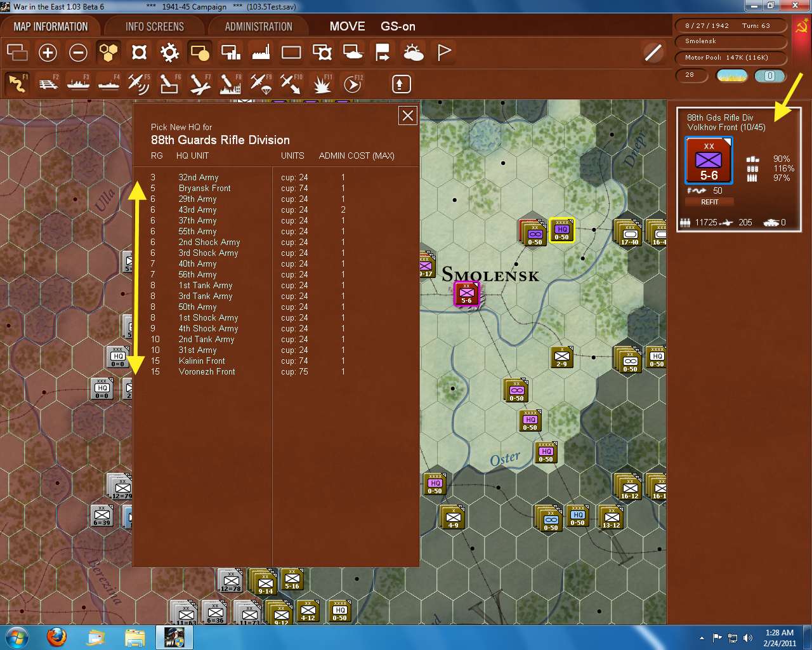Screen dimensions: 812x650
Task: Toggle the factory locations icon
Action: point(261,53)
